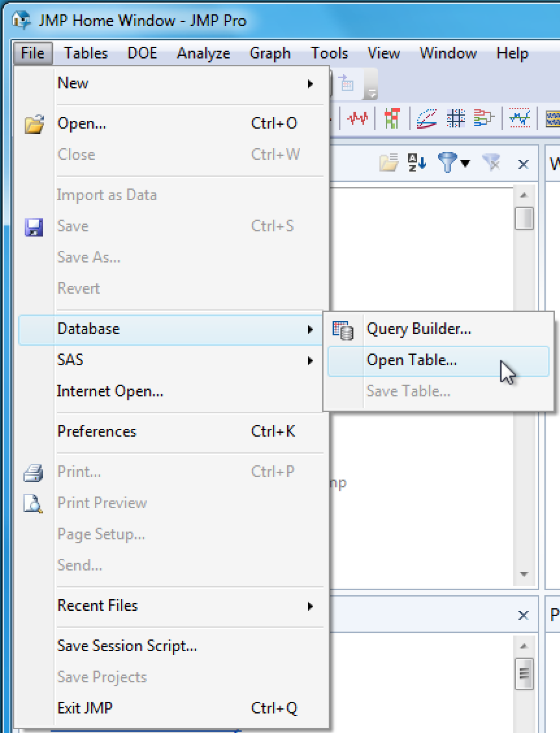
Task: Click the open folder icon beside Open...
Action: tap(34, 123)
